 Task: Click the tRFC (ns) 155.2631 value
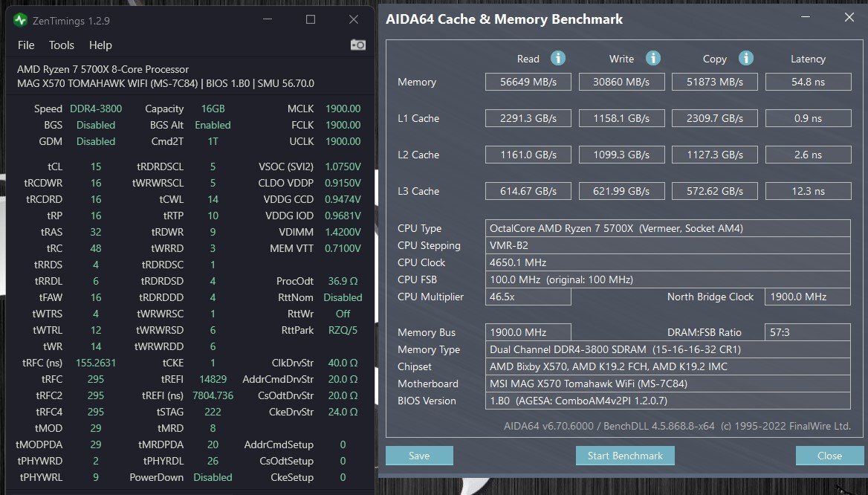[x=96, y=363]
